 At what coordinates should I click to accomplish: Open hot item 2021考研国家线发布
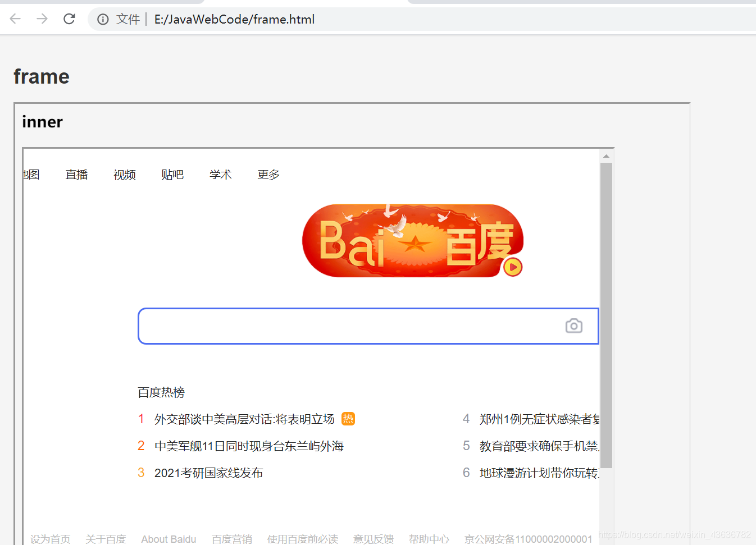click(x=208, y=473)
